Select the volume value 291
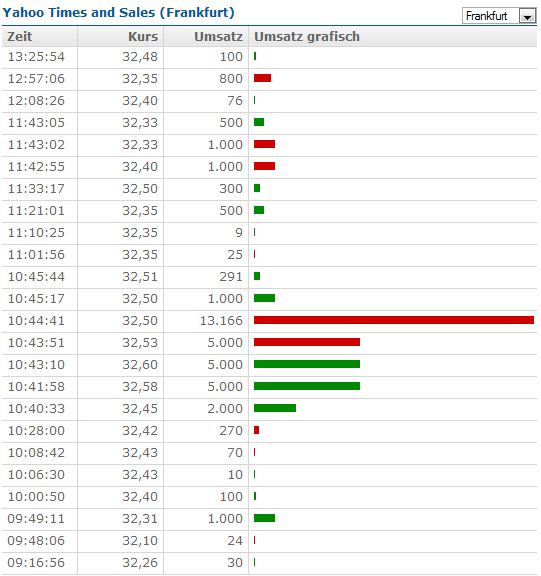 [231, 277]
